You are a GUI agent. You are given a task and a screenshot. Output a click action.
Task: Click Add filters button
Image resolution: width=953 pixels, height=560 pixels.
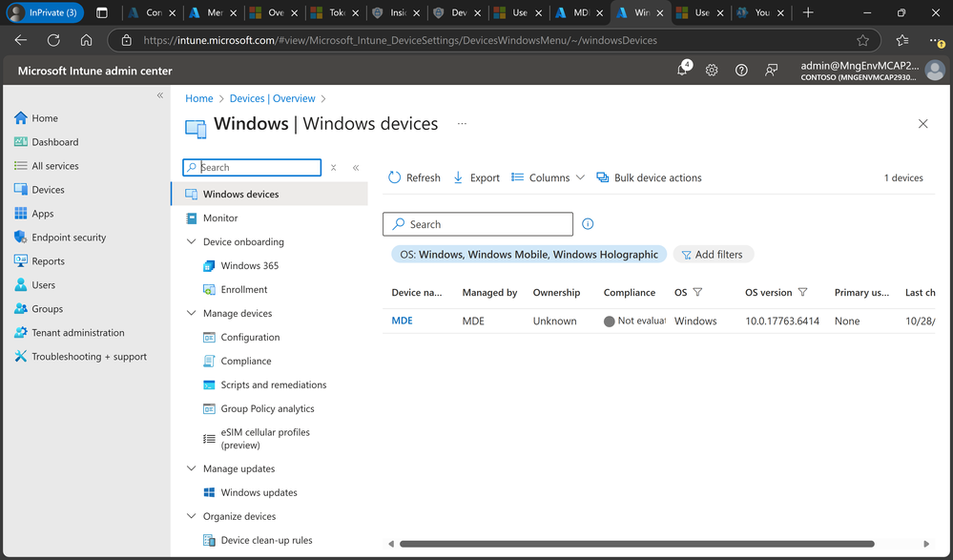(713, 254)
